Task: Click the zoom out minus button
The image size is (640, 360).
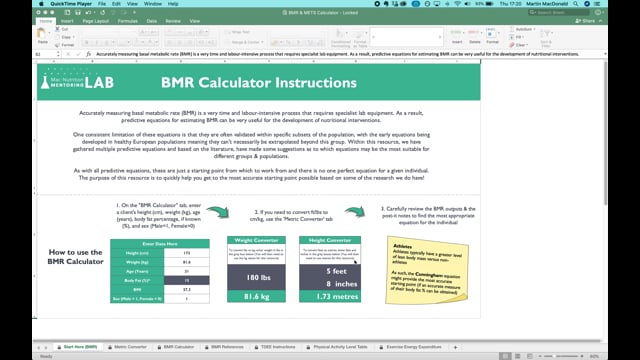Action: (x=540, y=356)
